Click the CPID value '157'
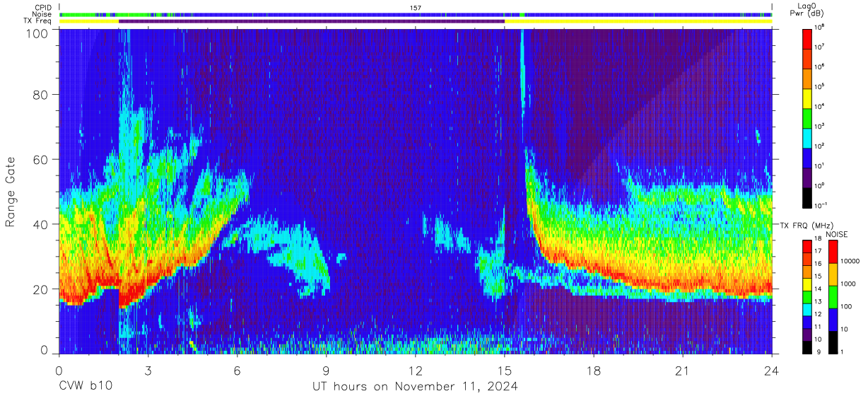868x401 pixels. point(416,7)
